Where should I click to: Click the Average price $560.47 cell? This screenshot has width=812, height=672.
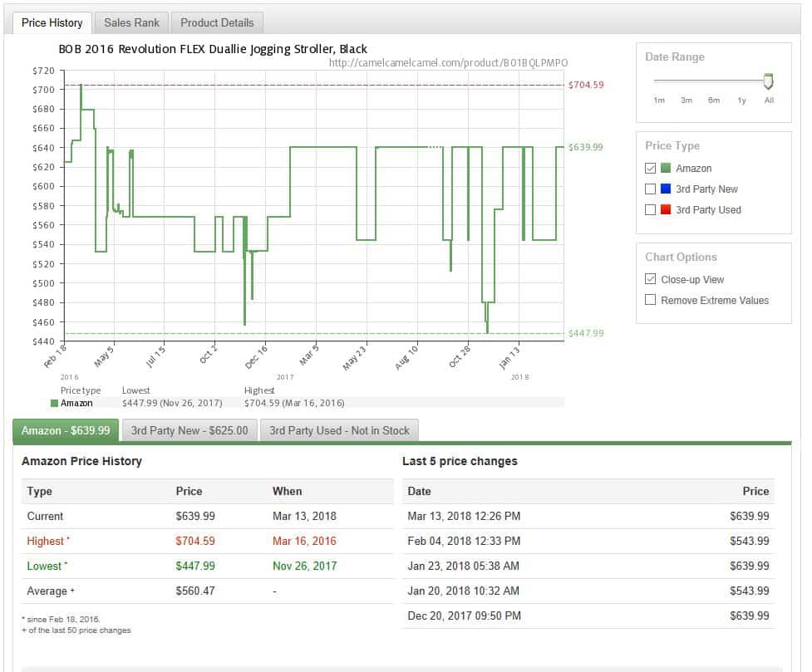pos(195,591)
